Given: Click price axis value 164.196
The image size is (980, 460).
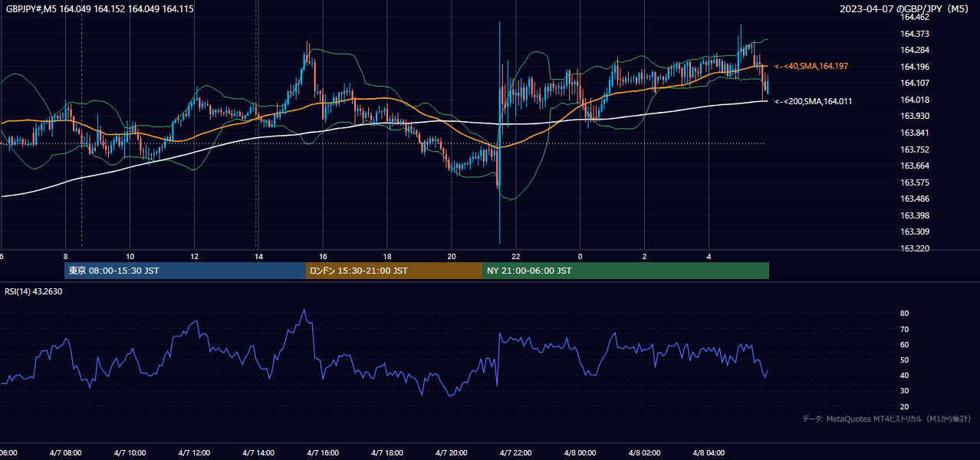Looking at the screenshot, I should point(915,67).
